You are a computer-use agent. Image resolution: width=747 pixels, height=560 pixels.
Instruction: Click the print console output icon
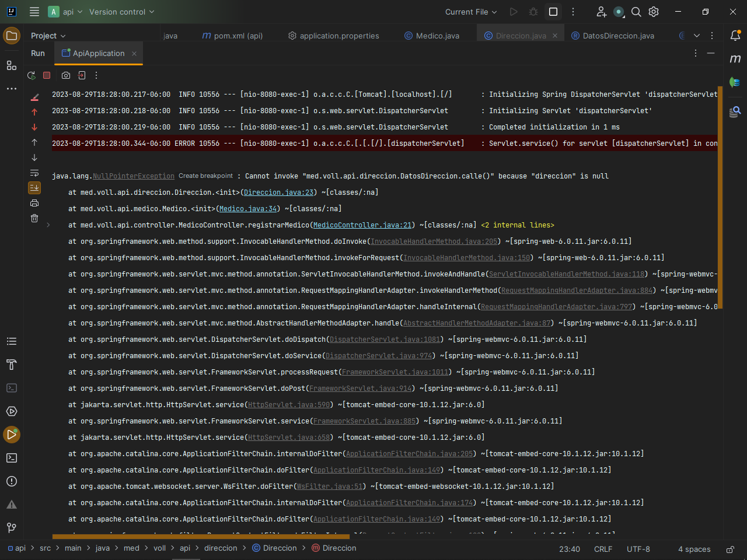point(34,203)
